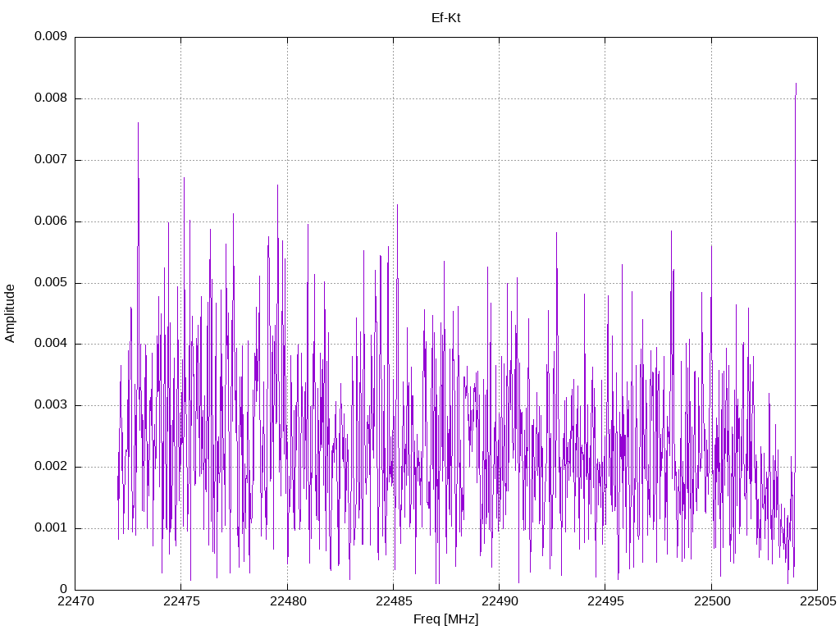Click the y-axis label Amplitude

[10, 313]
